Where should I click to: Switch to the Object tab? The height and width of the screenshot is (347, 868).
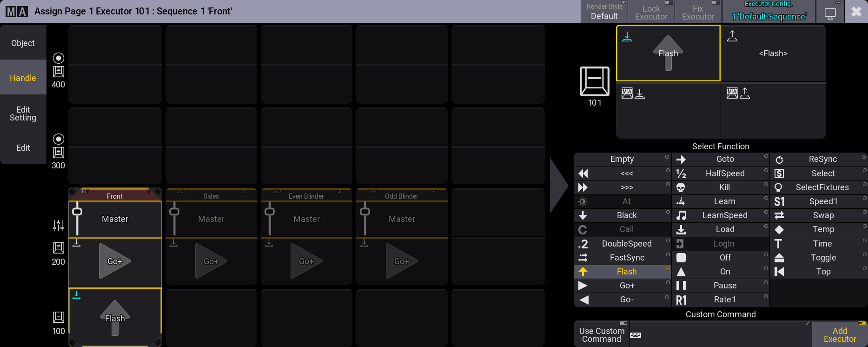[x=23, y=43]
